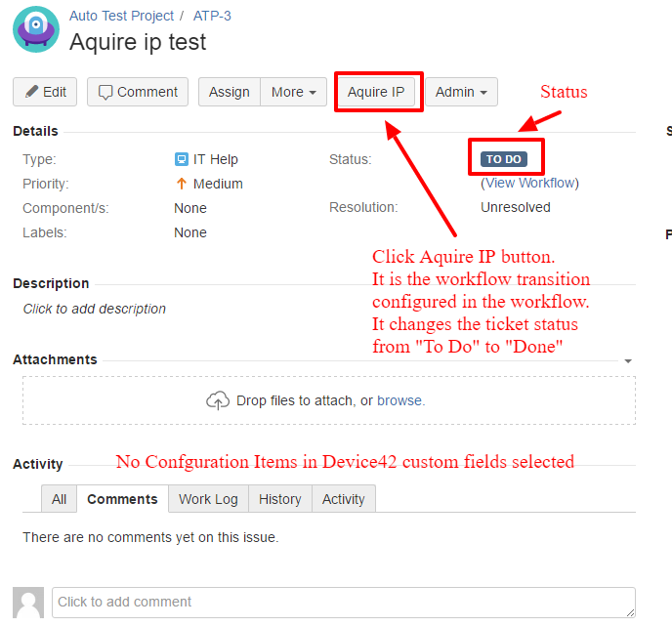Click the browse link to attach files
The height and width of the screenshot is (627, 672).
click(x=399, y=400)
